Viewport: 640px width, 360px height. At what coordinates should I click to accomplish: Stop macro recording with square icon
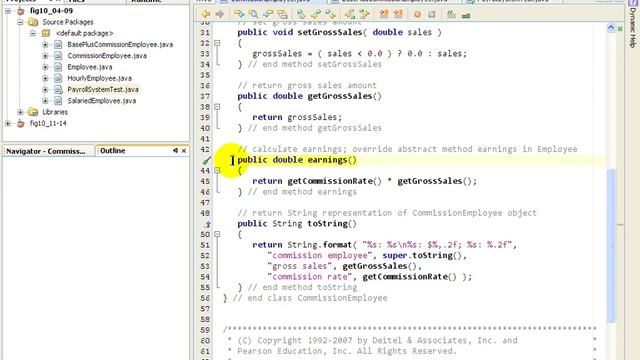pos(431,15)
